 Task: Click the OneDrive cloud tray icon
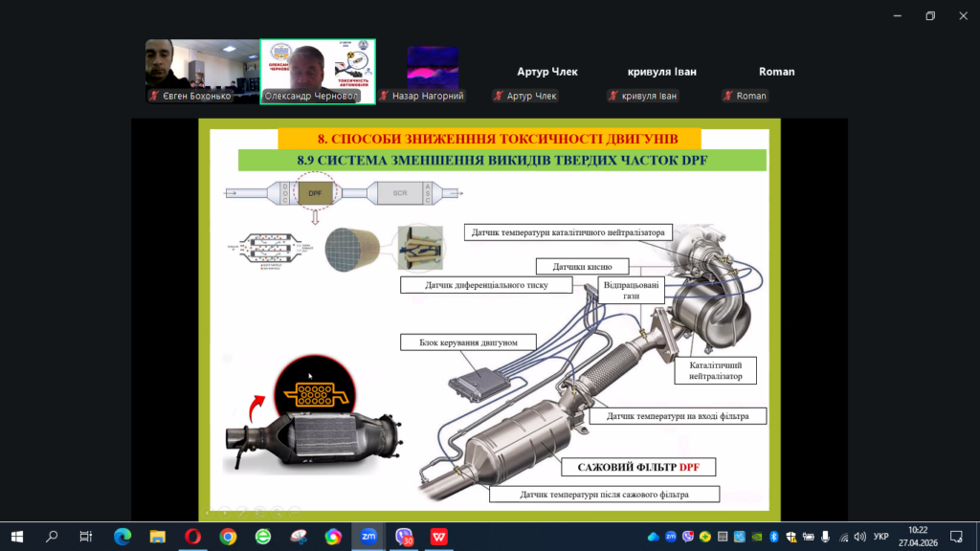pyautogui.click(x=653, y=537)
